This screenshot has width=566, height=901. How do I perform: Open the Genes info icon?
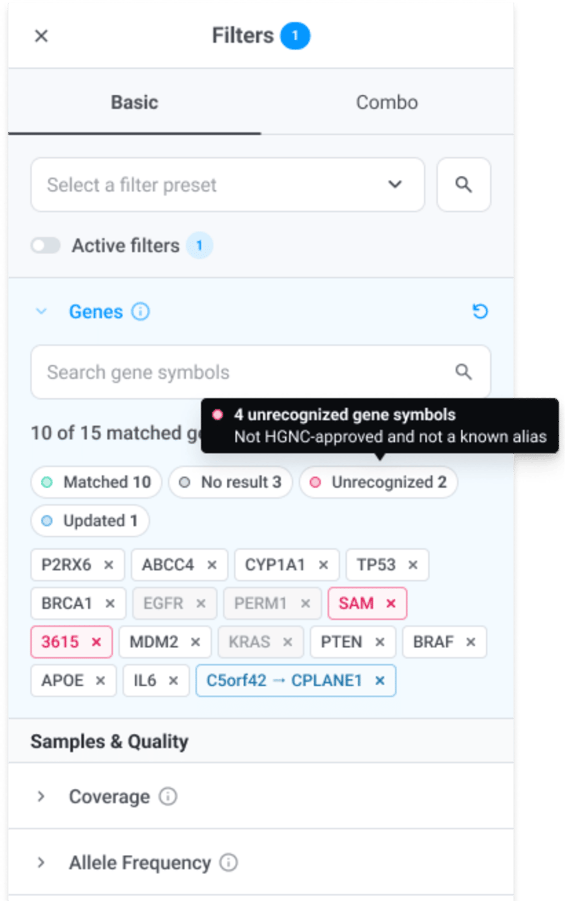[140, 311]
